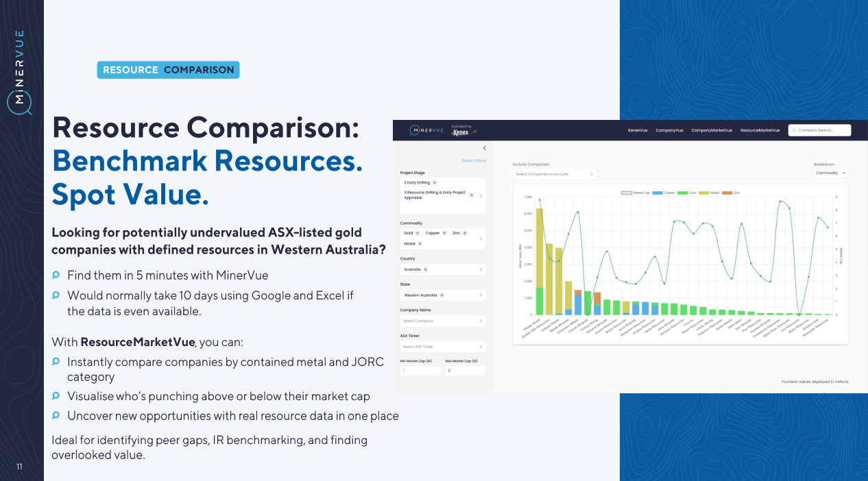
Task: Expand the Select ASX Ticker dropdown
Action: 443,347
